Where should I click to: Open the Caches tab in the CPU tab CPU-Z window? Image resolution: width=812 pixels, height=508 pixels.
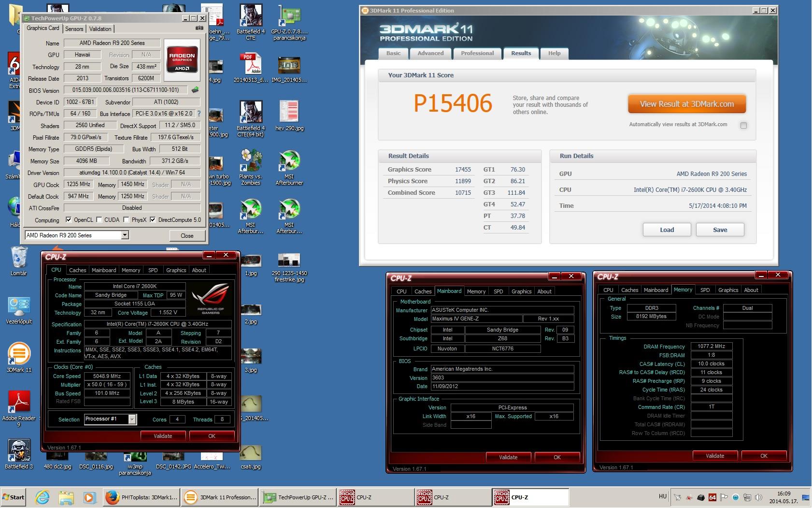pyautogui.click(x=77, y=270)
